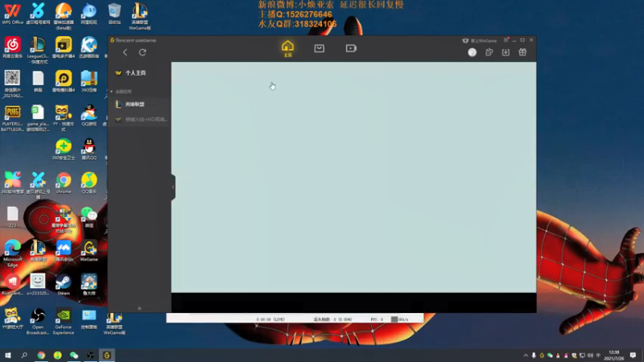This screenshot has height=362, width=644.
Task: Select YY游戏大厅 desktop icon
Action: [12, 319]
